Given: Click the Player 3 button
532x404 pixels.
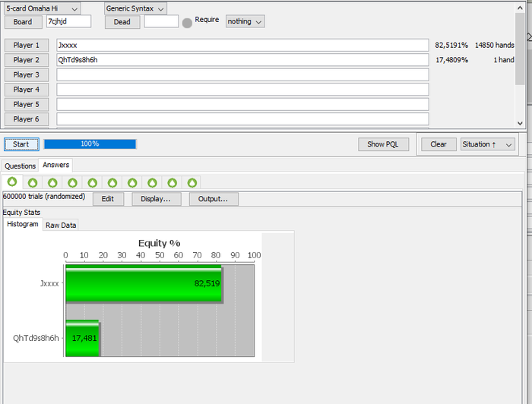Looking at the screenshot, I should 27,74.
